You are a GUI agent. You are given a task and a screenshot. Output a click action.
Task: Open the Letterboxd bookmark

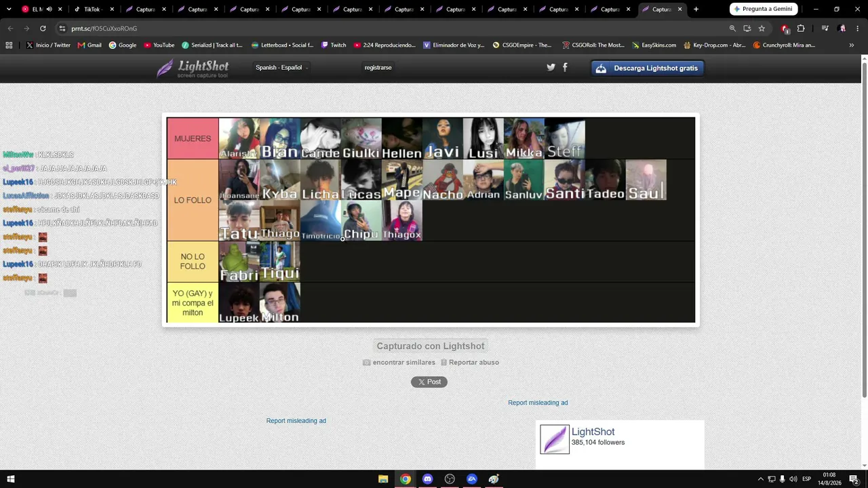[282, 45]
